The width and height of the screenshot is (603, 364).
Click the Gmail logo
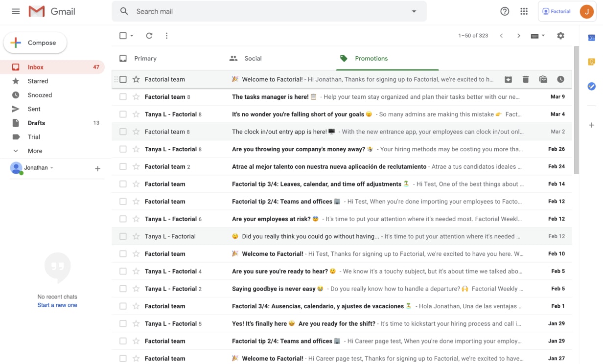(x=52, y=11)
